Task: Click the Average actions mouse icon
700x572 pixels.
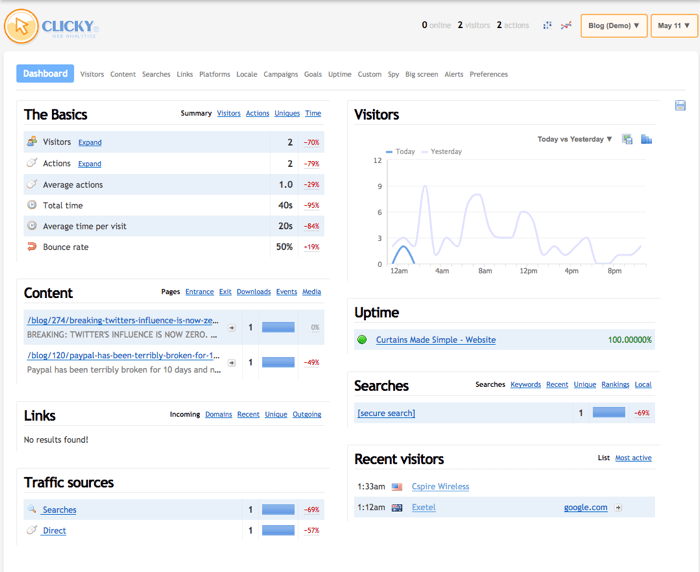Action: (32, 184)
